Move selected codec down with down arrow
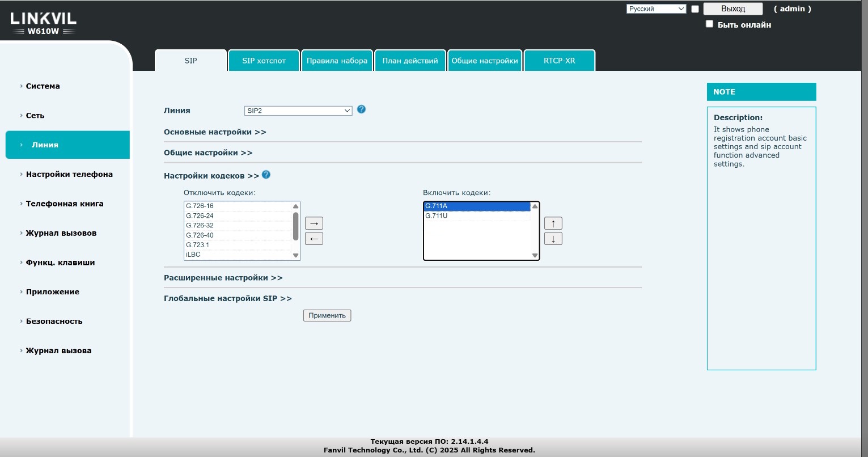This screenshot has width=868, height=457. coord(553,239)
